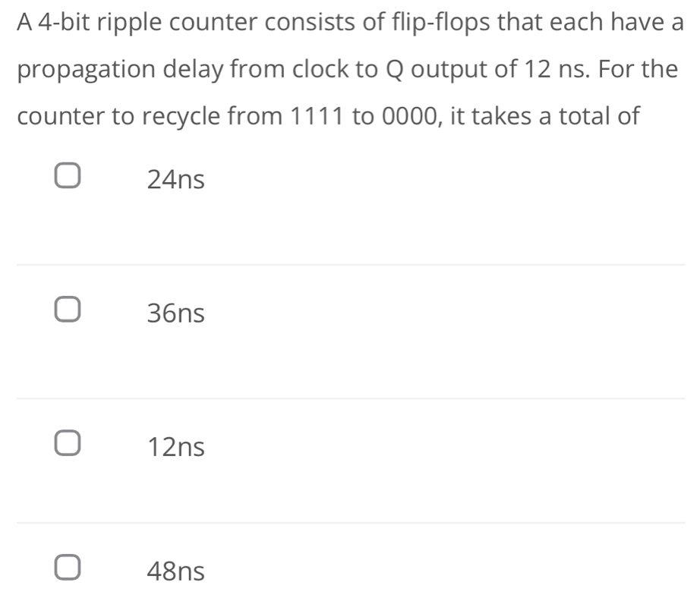Click the divider below the 24ns option
Screen dimensions: 700x598
click(349, 264)
